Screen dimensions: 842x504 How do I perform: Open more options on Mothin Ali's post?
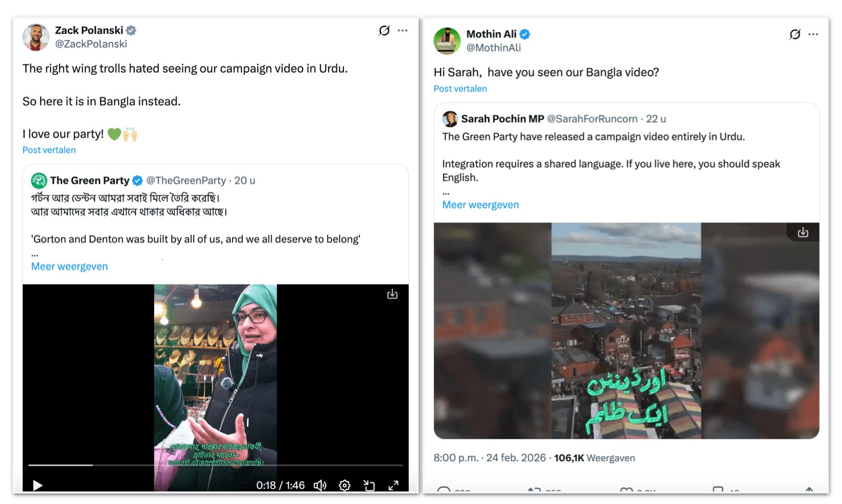click(813, 34)
